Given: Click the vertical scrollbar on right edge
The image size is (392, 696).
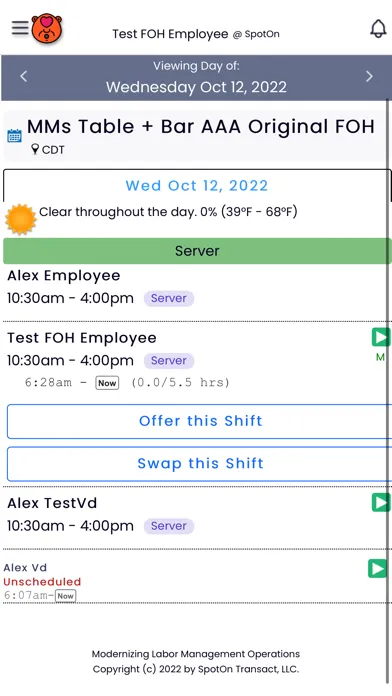Looking at the screenshot, I should pos(388,391).
